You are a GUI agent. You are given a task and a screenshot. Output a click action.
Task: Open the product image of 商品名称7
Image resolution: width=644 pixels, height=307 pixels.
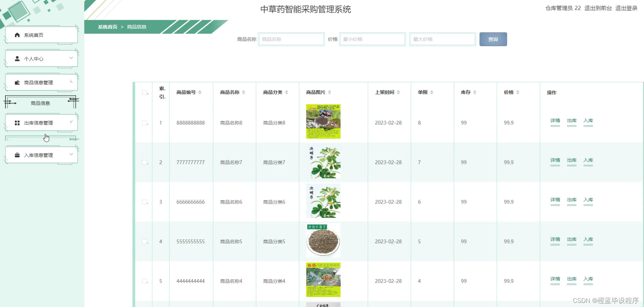click(x=323, y=161)
